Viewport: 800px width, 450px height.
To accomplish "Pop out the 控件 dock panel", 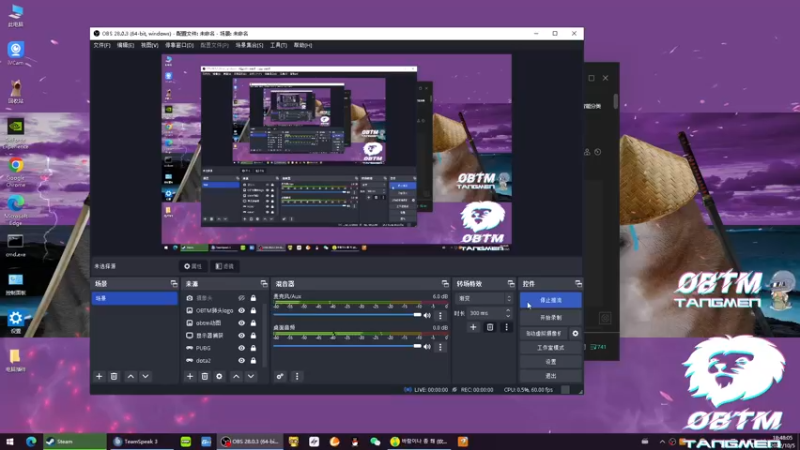I will click(x=578, y=284).
